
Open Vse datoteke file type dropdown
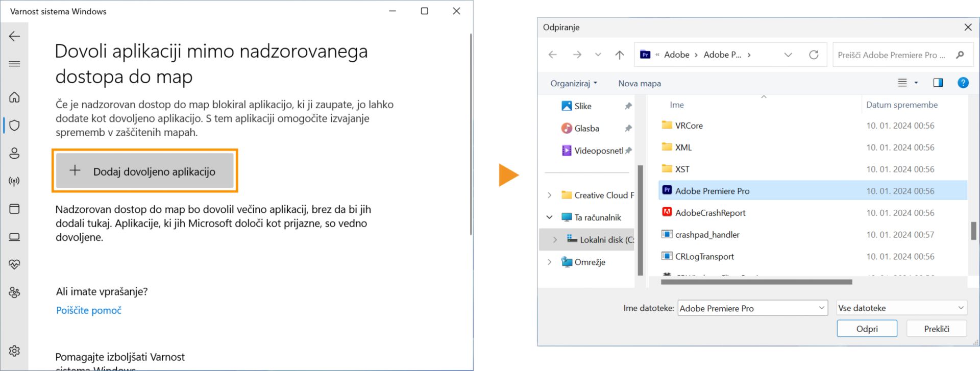pyautogui.click(x=901, y=308)
